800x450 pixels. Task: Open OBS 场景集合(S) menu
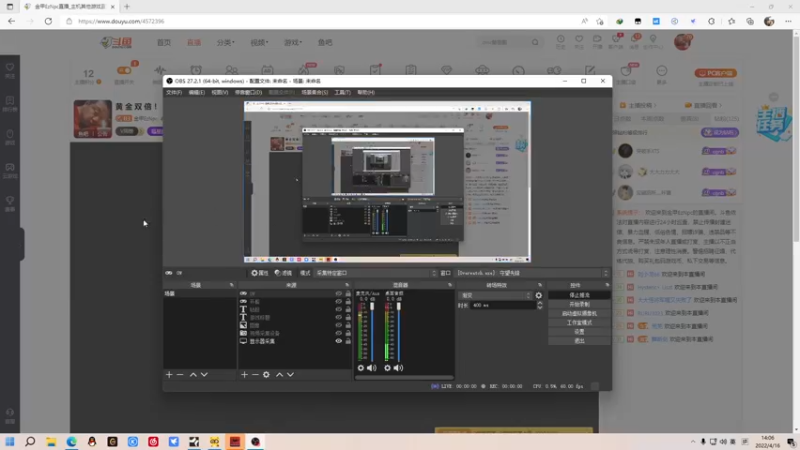(x=314, y=92)
